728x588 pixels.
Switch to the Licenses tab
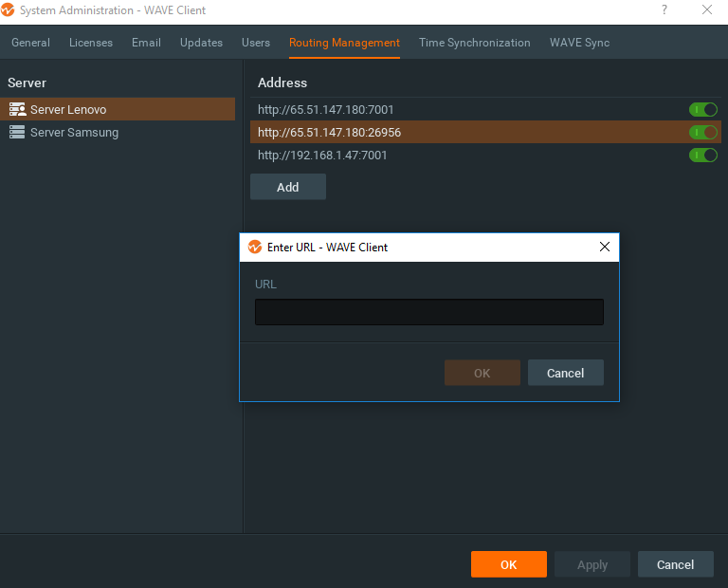(91, 43)
